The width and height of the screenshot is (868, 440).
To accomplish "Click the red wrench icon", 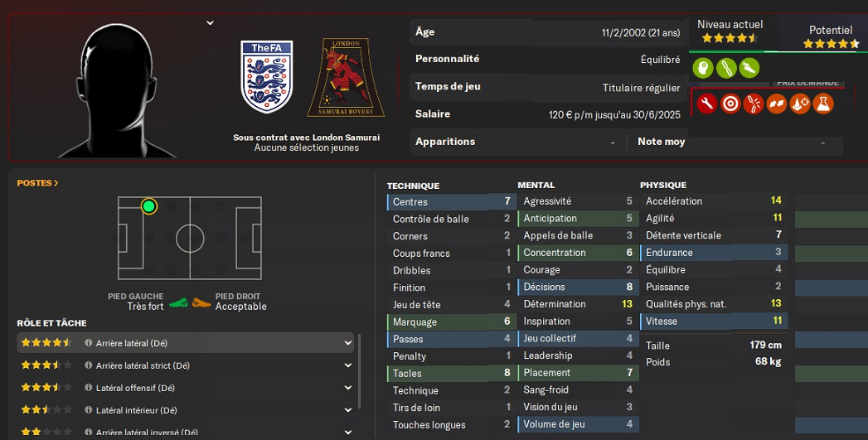I will (x=707, y=104).
